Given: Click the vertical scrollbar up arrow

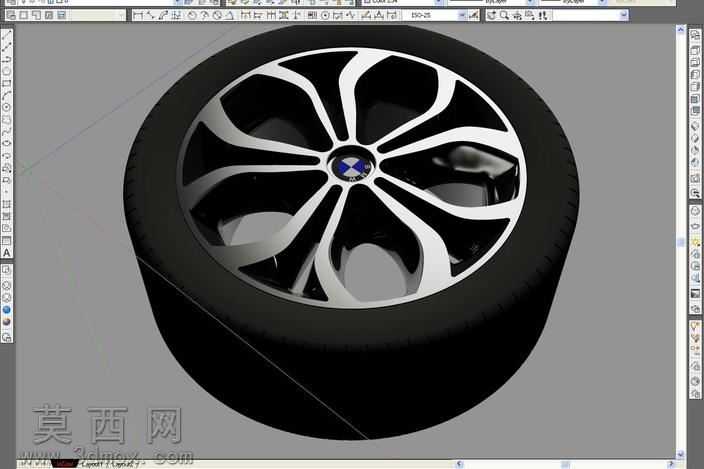Looking at the screenshot, I should [680, 30].
